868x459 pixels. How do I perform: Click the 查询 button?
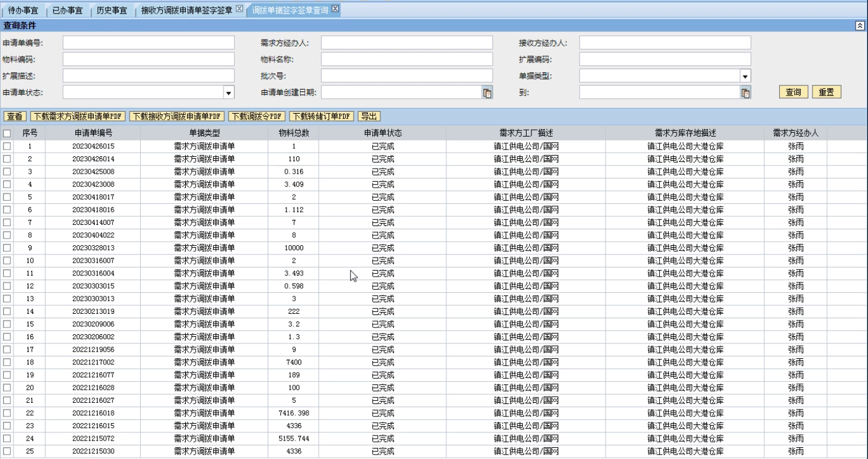tap(793, 92)
